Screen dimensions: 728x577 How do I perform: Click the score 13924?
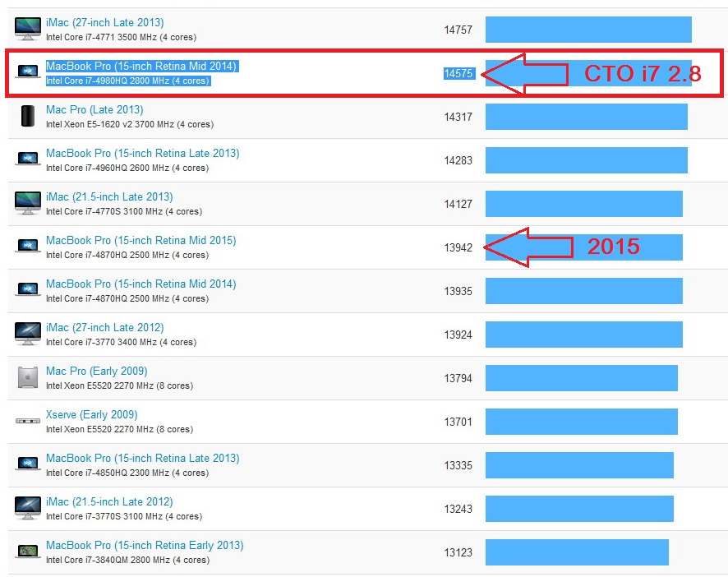point(458,335)
